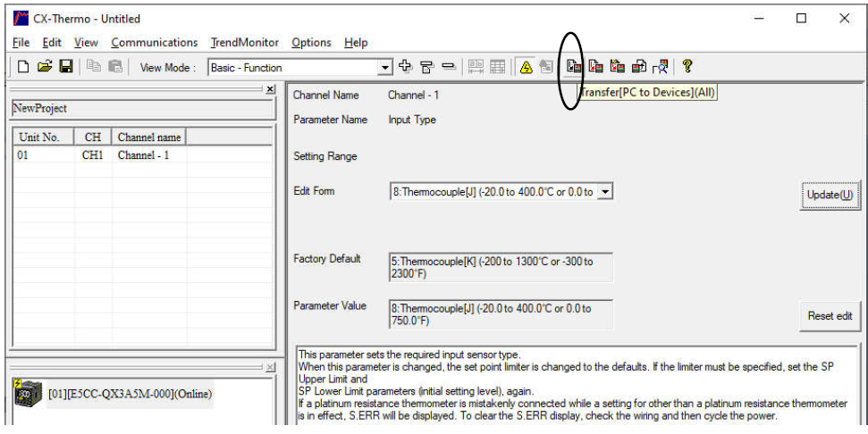Click the parameter description text box

[x=577, y=384]
